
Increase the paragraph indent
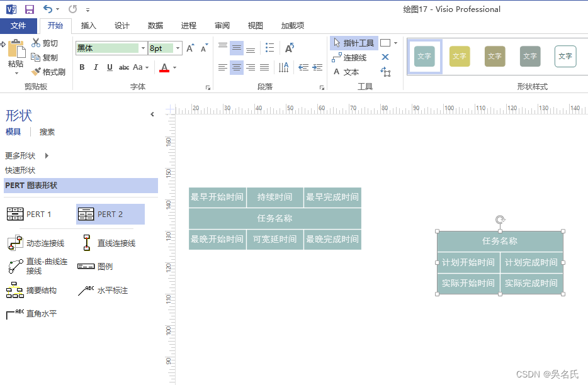pyautogui.click(x=317, y=67)
